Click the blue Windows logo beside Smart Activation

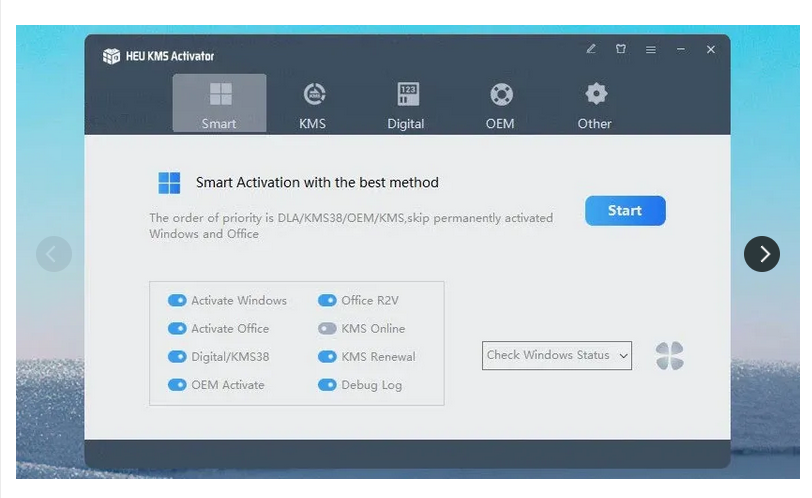[169, 183]
